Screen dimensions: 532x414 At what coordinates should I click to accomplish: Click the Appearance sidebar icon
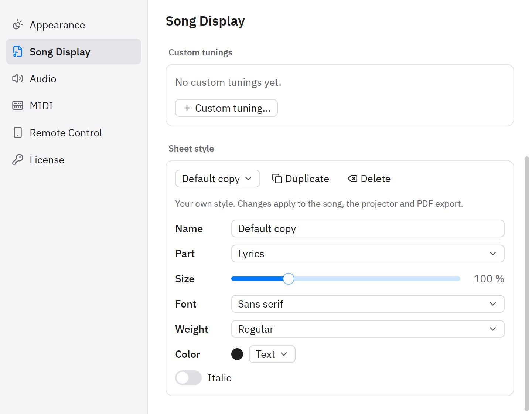coord(18,25)
